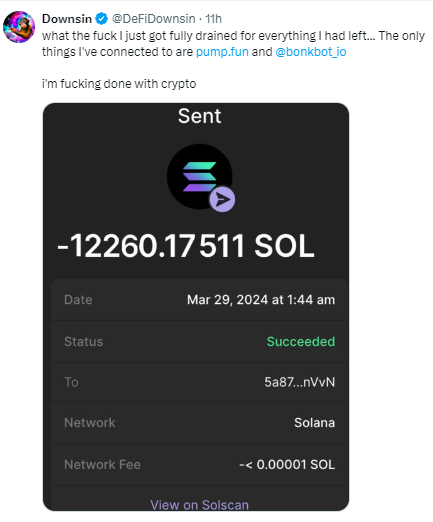Open the Downsin profile avatar
Viewport: 433px width, 522px height.
coord(19,27)
